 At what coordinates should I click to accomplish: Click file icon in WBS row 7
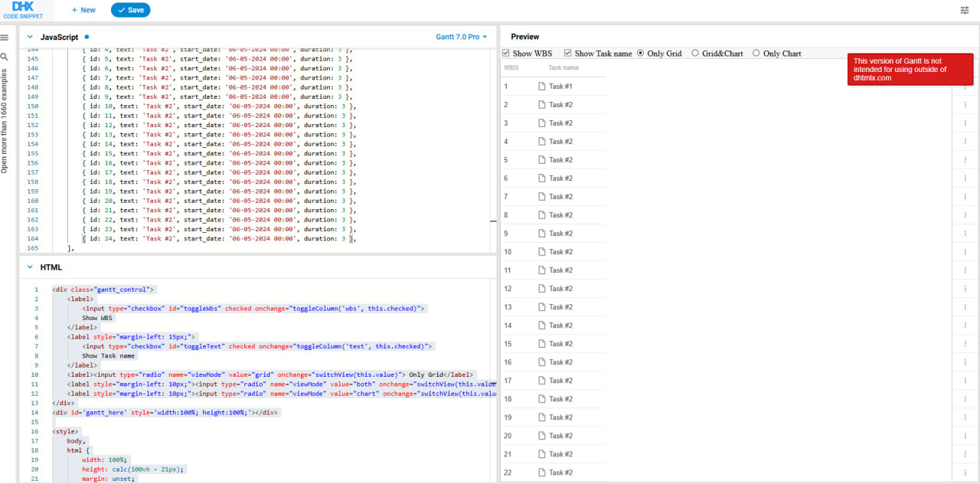(542, 197)
